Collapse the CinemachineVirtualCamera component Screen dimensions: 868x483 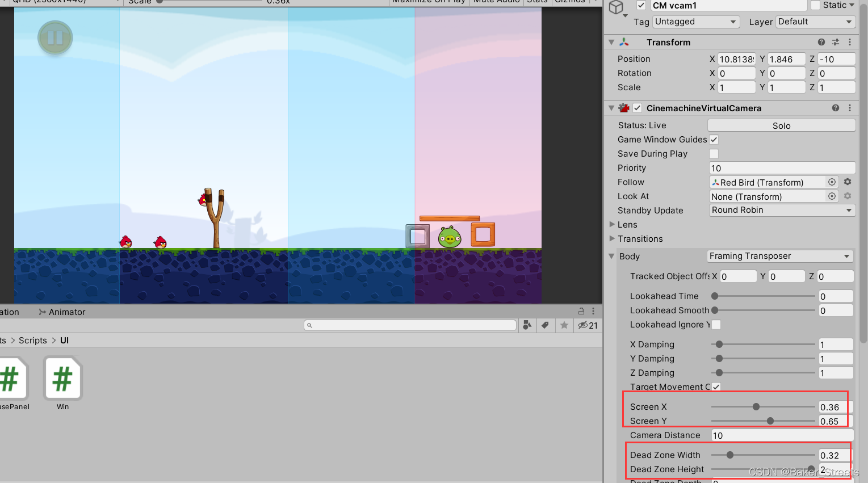pyautogui.click(x=611, y=108)
